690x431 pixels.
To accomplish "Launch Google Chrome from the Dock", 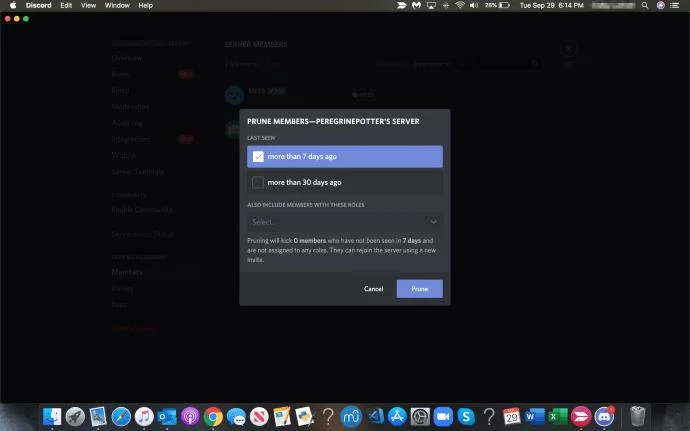I will [x=213, y=416].
